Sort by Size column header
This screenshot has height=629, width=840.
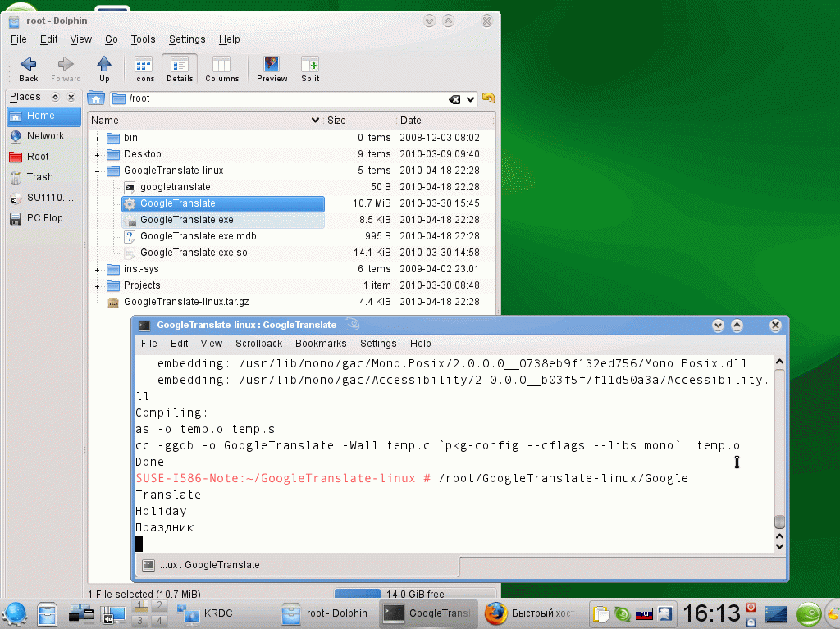(360, 121)
